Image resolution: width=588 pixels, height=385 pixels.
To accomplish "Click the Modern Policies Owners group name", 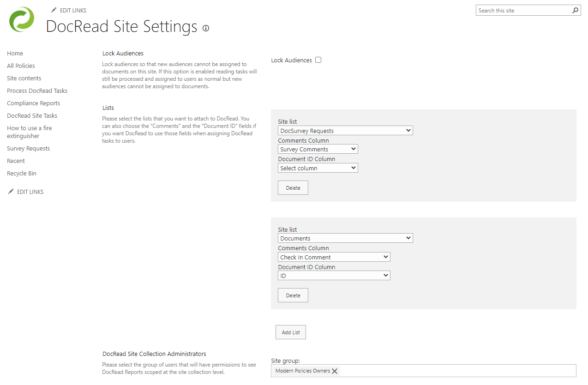I will click(303, 371).
